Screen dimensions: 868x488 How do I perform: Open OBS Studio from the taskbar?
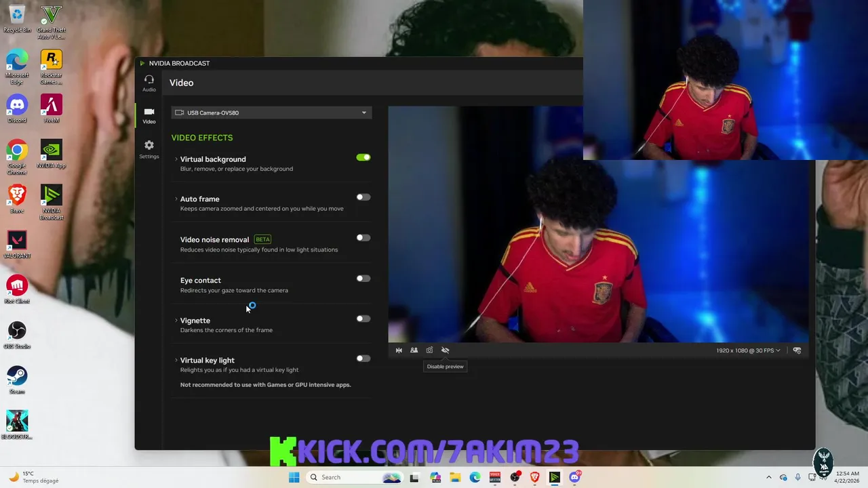(515, 477)
